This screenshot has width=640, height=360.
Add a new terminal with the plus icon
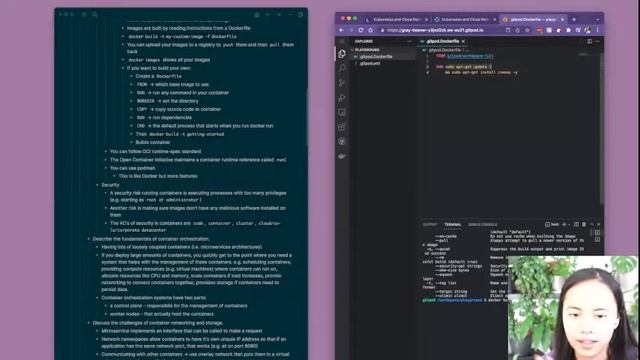[564, 224]
